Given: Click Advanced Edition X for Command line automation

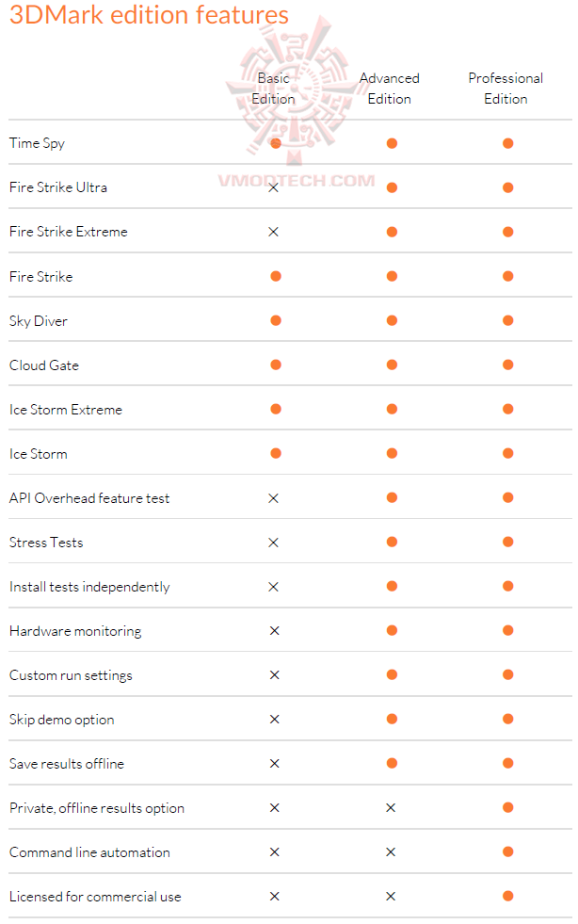Looking at the screenshot, I should 392,852.
